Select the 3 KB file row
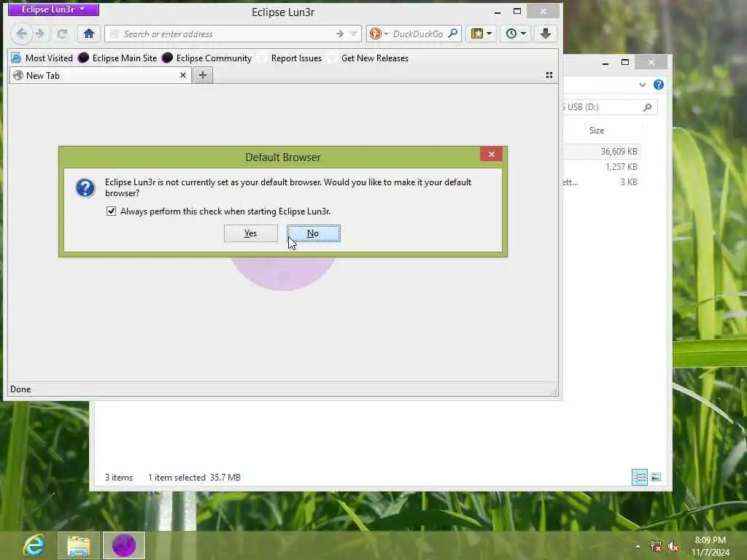Viewport: 747px width, 560px height. tap(601, 182)
